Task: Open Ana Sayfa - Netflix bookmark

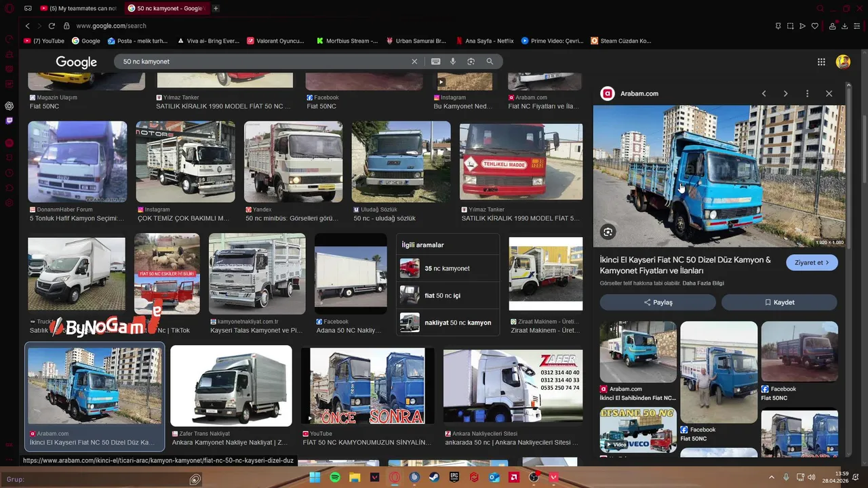Action: [x=485, y=41]
